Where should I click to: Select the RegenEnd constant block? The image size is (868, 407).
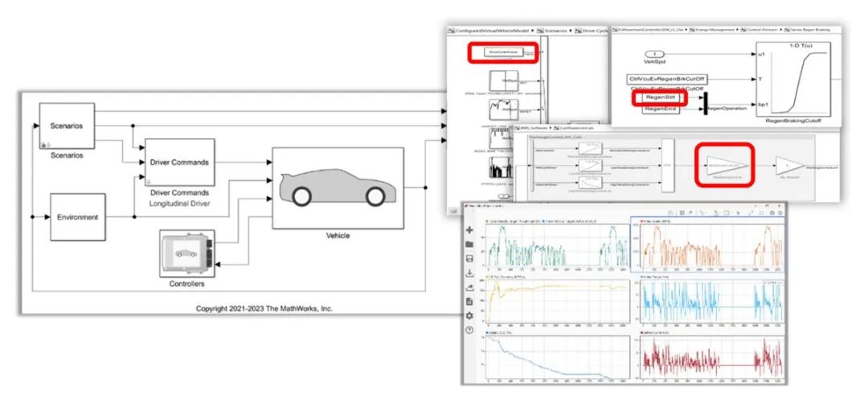(x=659, y=109)
